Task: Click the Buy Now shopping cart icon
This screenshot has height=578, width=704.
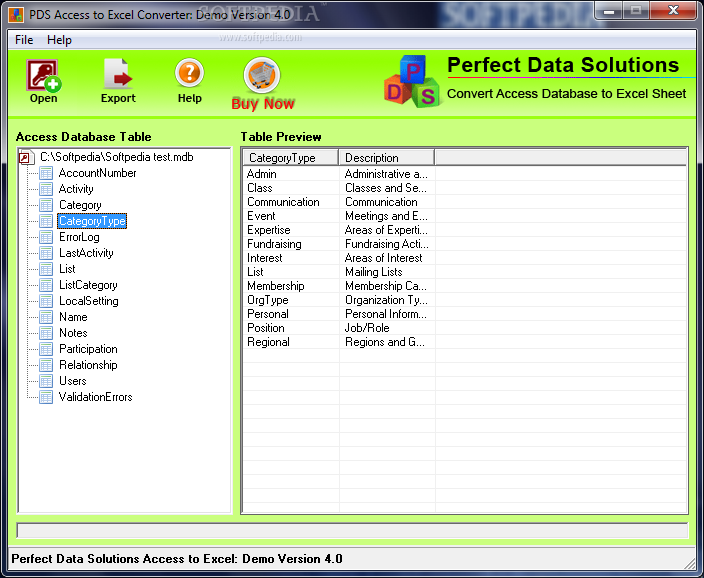Action: pyautogui.click(x=262, y=75)
